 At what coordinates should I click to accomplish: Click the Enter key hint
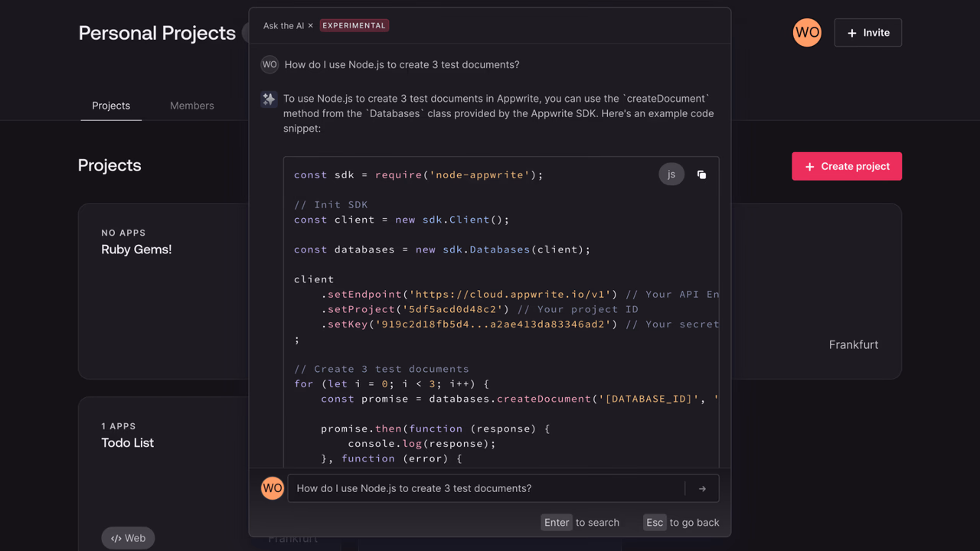click(x=557, y=523)
